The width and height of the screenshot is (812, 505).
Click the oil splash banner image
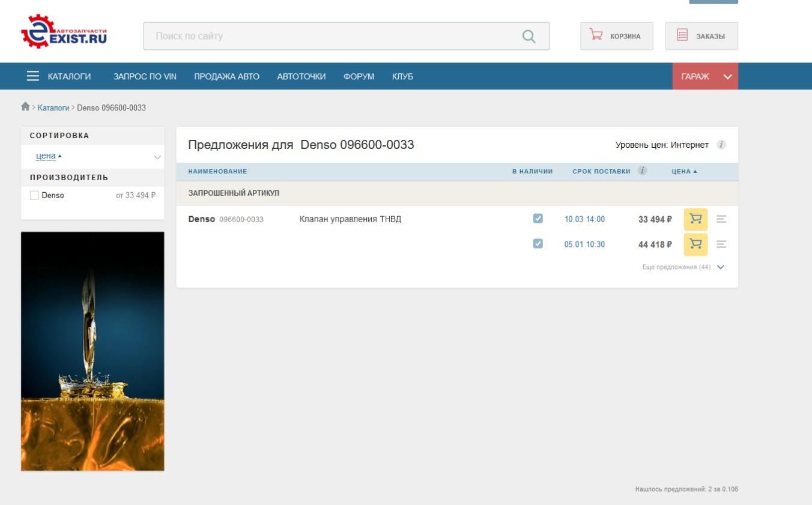(x=92, y=351)
